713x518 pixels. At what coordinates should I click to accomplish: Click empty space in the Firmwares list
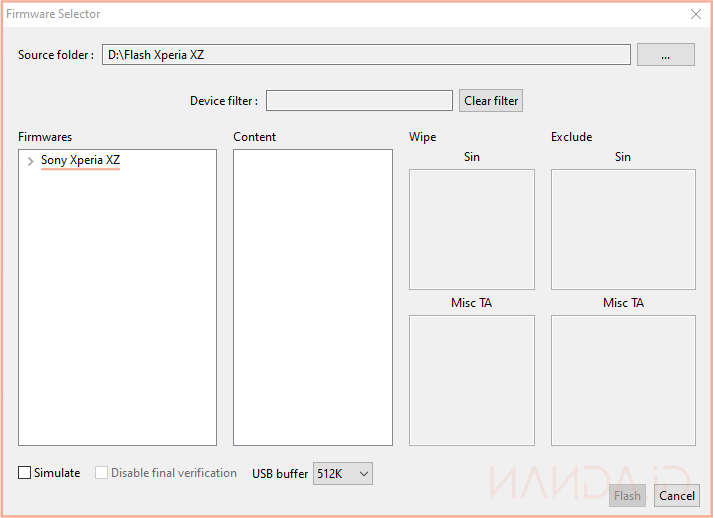pos(117,320)
